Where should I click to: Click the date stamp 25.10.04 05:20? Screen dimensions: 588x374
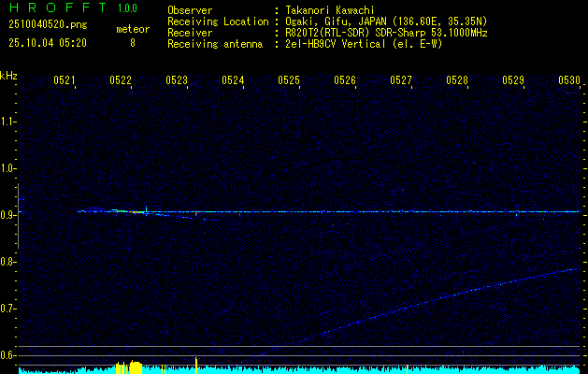tap(48, 43)
